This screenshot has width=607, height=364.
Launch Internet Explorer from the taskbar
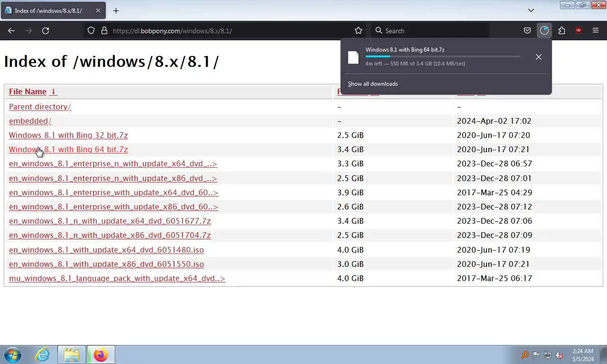(x=42, y=355)
